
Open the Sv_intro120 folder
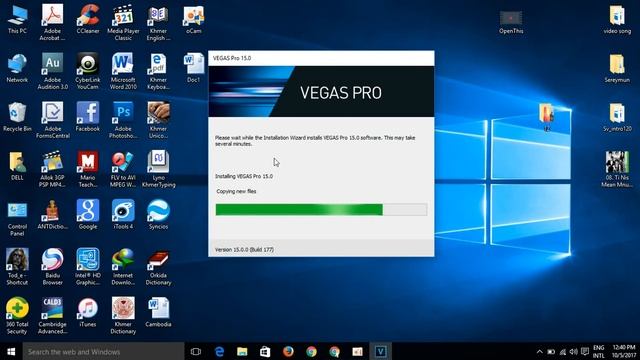pos(617,117)
